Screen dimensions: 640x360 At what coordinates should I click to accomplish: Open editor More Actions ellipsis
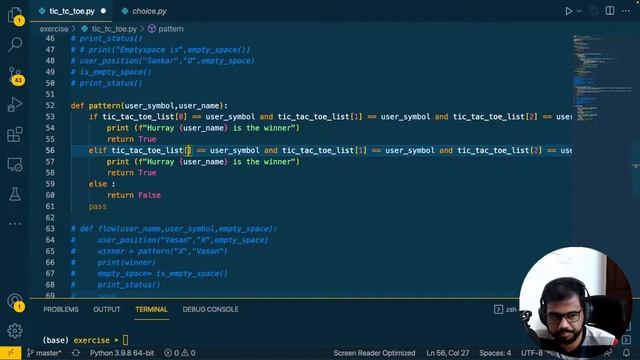(x=626, y=11)
